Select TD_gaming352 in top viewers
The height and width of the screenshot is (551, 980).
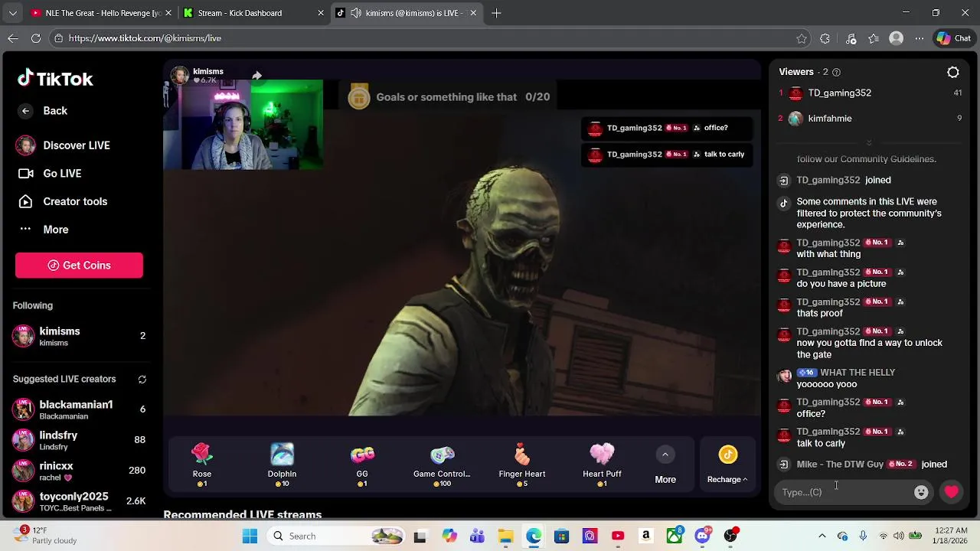839,93
